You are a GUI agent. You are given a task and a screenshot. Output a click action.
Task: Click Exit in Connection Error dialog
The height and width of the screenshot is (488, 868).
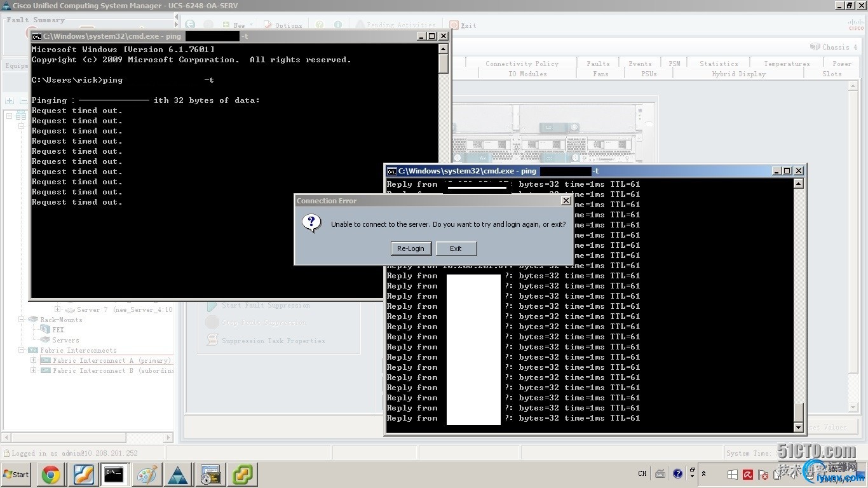(456, 248)
